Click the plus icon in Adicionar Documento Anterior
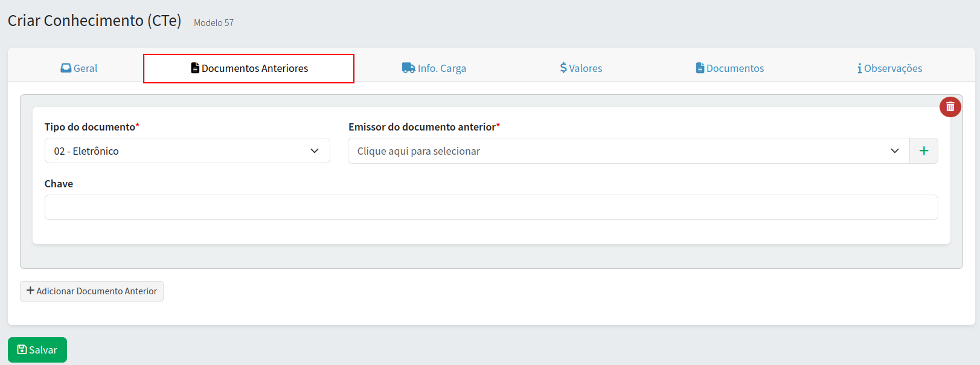980x365 pixels. (30, 291)
